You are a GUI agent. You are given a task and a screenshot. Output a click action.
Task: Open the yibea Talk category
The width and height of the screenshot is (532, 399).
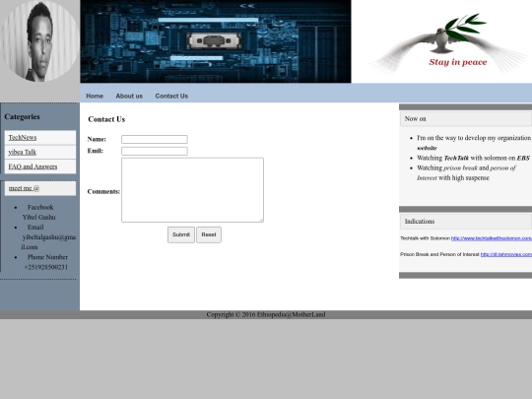tap(22, 152)
